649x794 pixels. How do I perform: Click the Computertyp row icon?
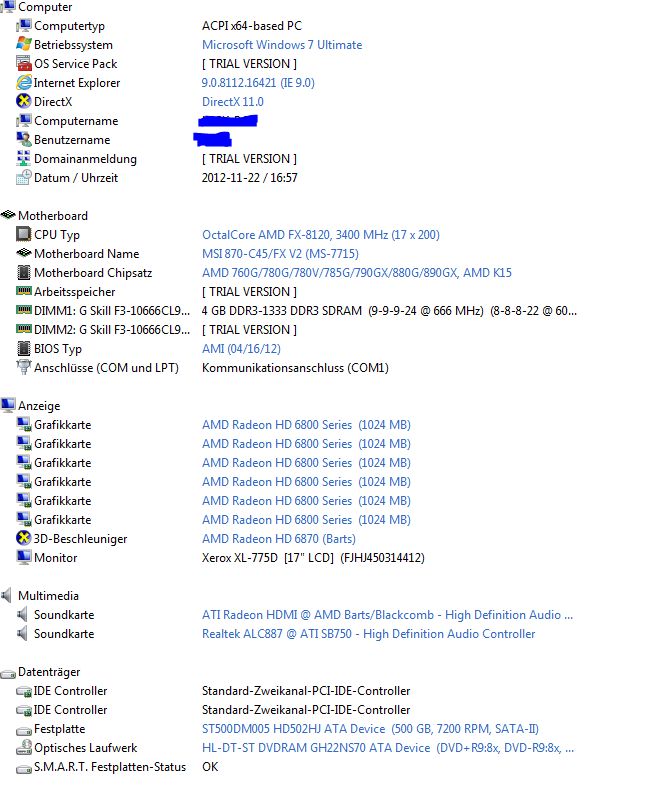(23, 25)
